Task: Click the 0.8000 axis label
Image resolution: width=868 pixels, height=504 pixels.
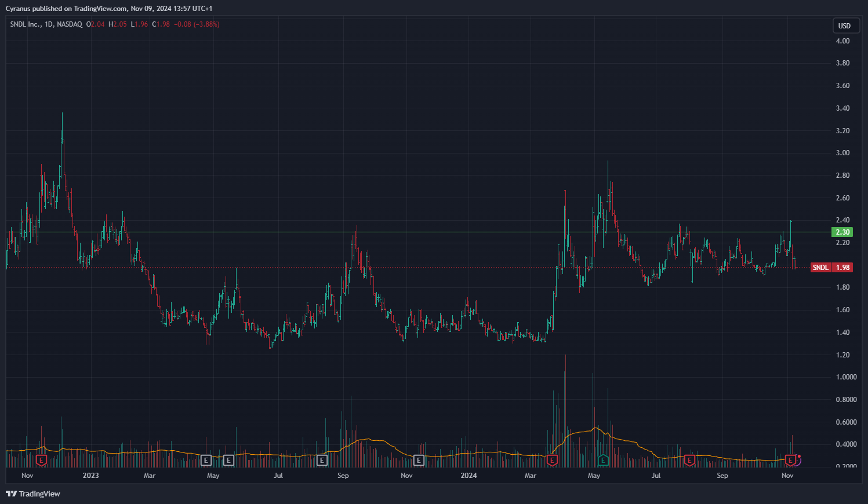Action: [846, 400]
